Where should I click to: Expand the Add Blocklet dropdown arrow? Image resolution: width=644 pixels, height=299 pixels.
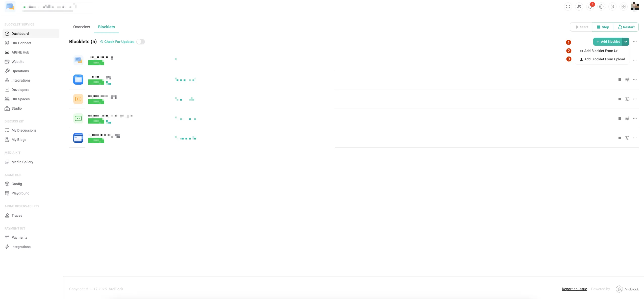626,42
